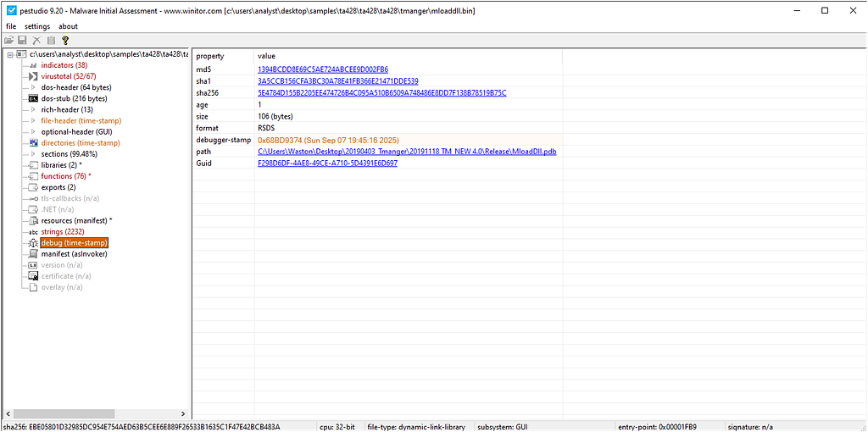This screenshot has height=432, width=868.
Task: Collapse the root file tree node
Action: coord(9,54)
